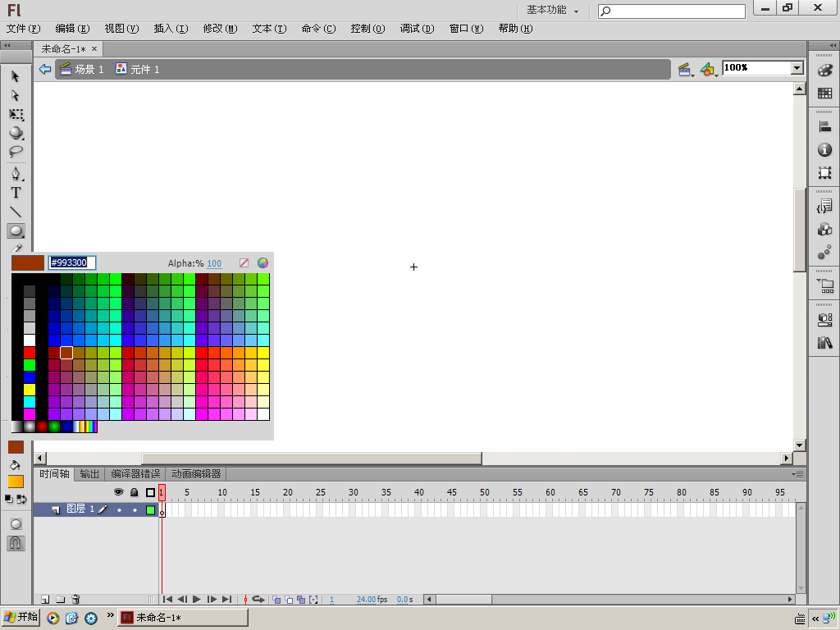Image resolution: width=840 pixels, height=630 pixels.
Task: Switch to the 编译器错误 tab
Action: click(135, 474)
